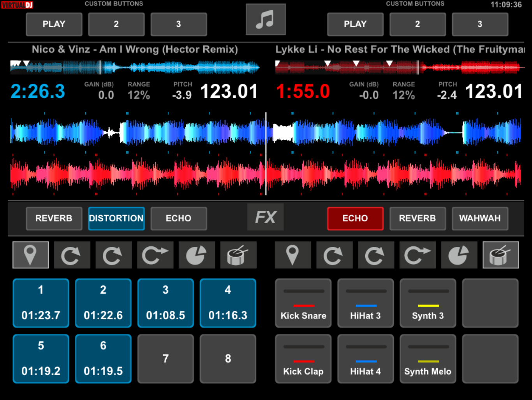Image resolution: width=532 pixels, height=400 pixels.
Task: Tap empty hot cue pad 7
Action: (x=166, y=359)
